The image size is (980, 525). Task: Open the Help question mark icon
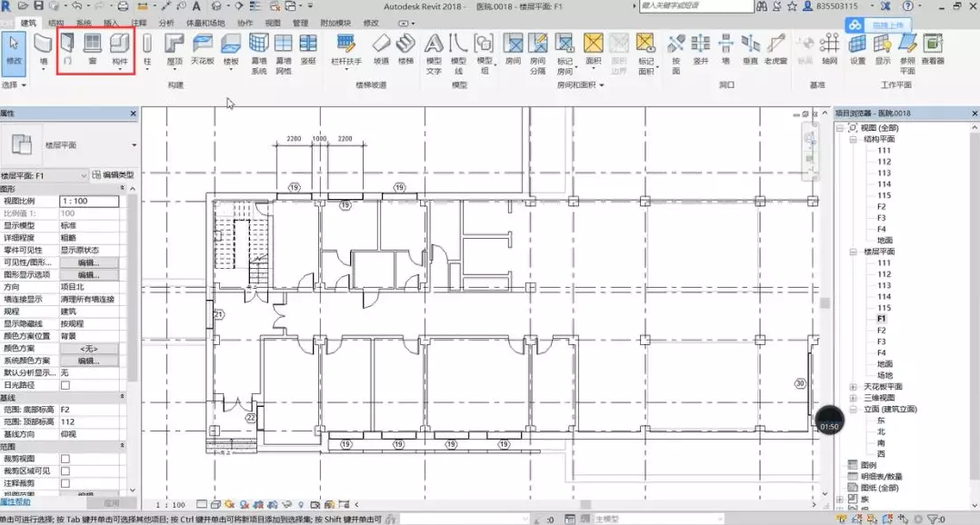point(907,6)
